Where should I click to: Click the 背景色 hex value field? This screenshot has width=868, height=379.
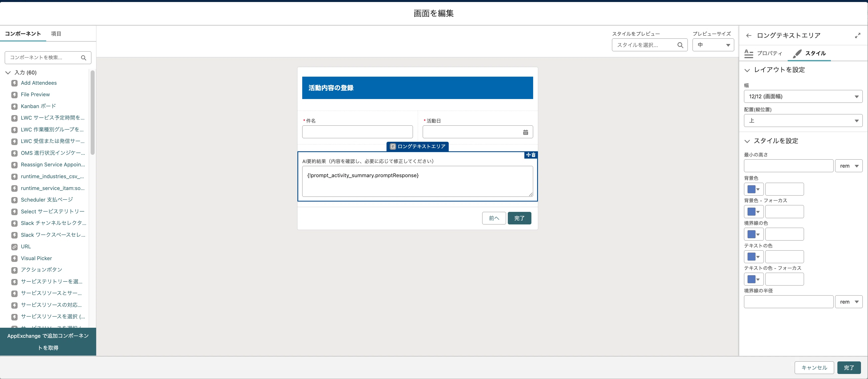(x=784, y=189)
